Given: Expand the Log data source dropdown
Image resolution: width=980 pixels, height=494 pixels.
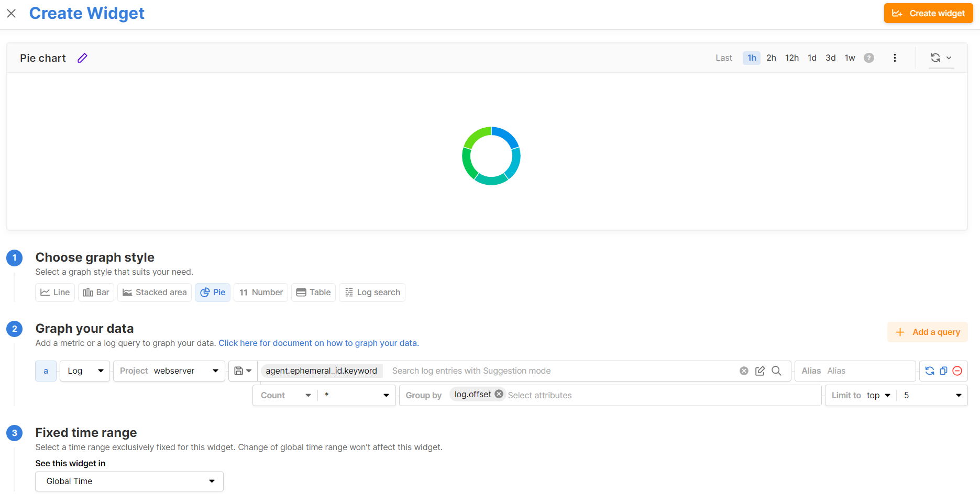Looking at the screenshot, I should (85, 371).
